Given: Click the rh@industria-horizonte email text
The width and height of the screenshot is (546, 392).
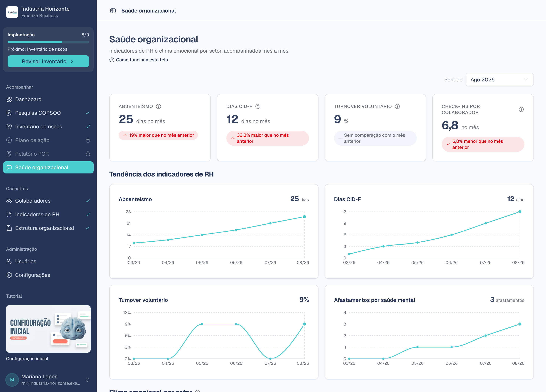Looking at the screenshot, I should (51, 383).
